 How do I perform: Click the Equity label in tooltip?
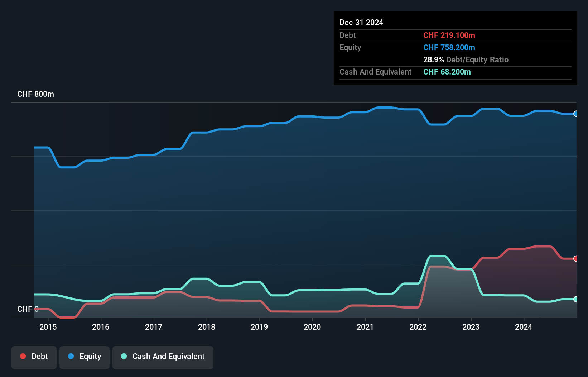350,47
